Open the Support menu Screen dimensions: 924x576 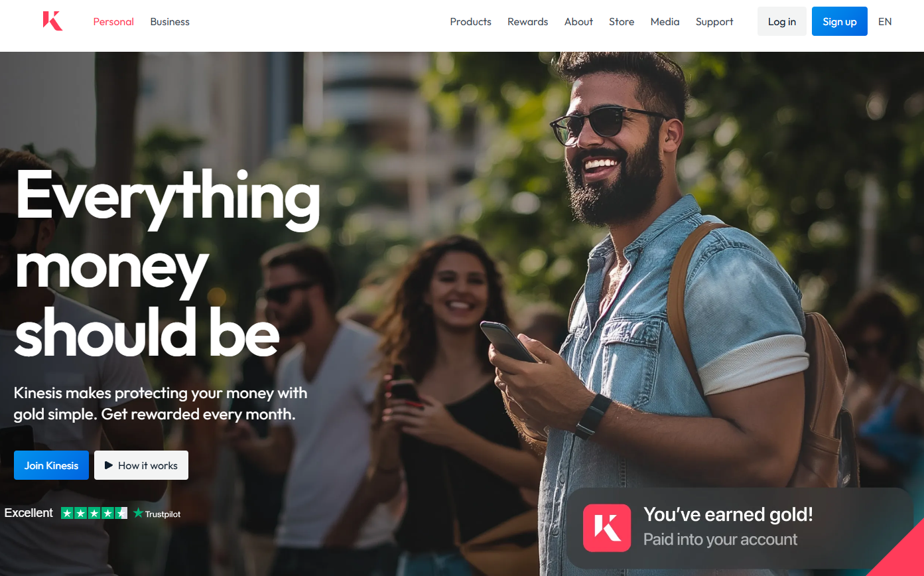coord(714,22)
